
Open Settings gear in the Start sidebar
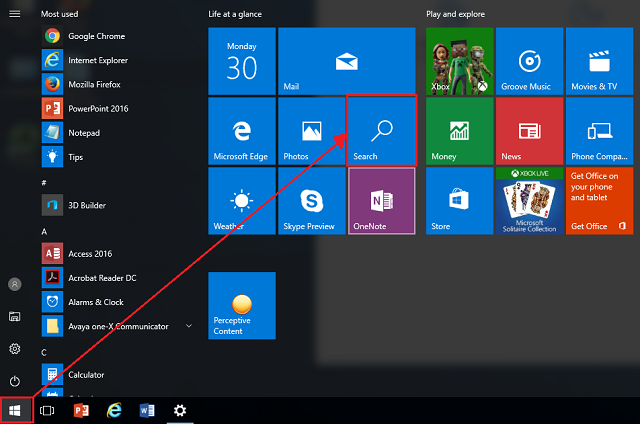point(15,349)
